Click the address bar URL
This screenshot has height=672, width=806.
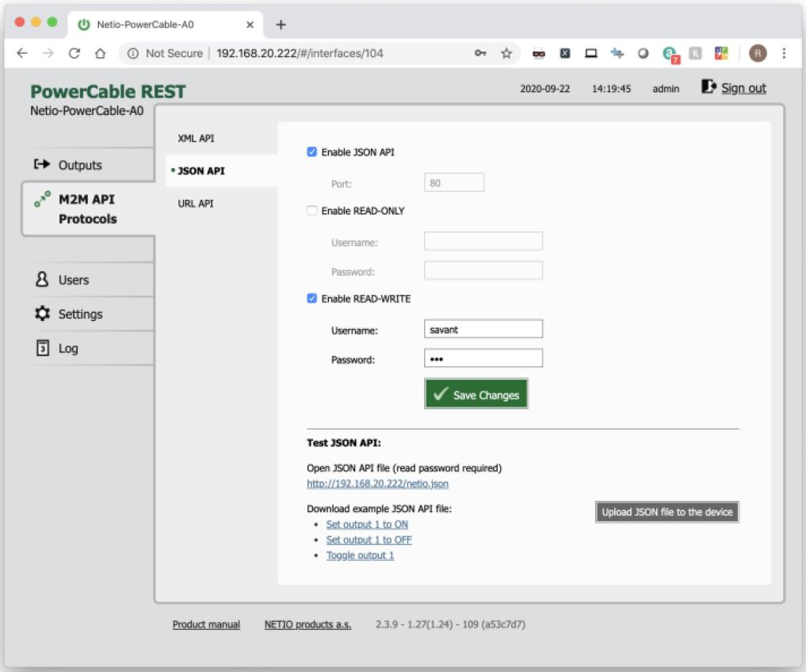tap(300, 53)
